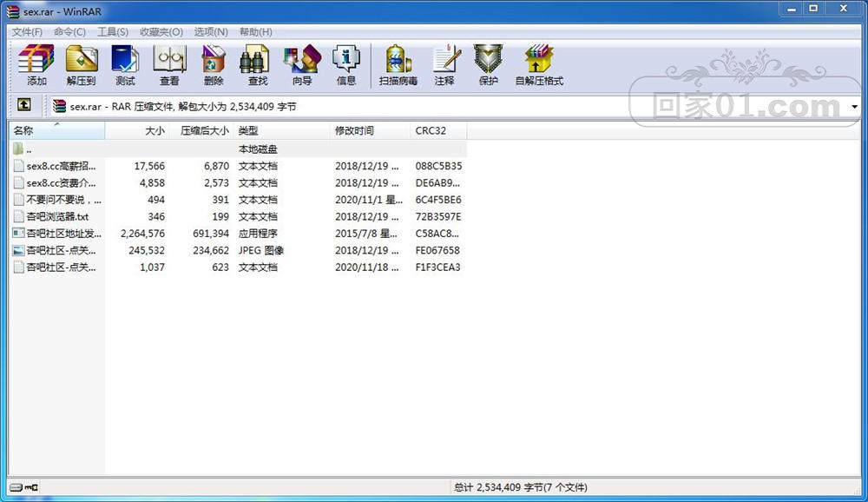Screen dimensions: 868x502
Task: Click the disk drive icon in the status bar
Action: click(x=16, y=487)
